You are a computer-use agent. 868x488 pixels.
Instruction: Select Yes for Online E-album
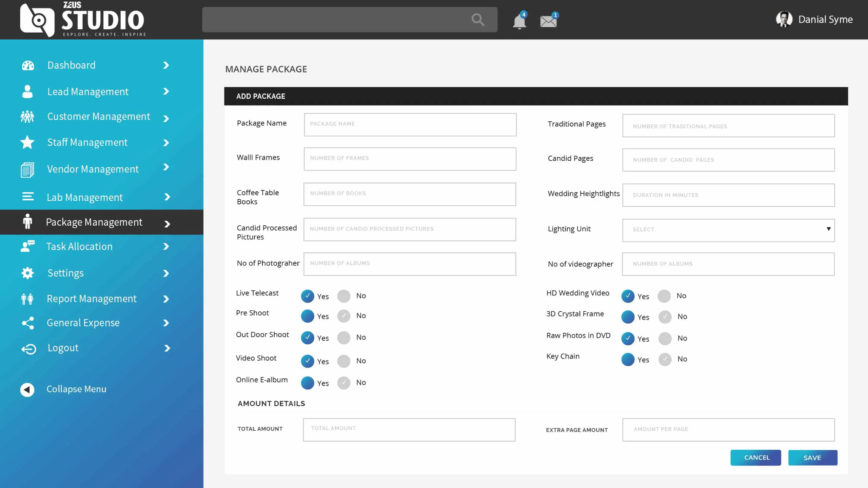point(307,383)
